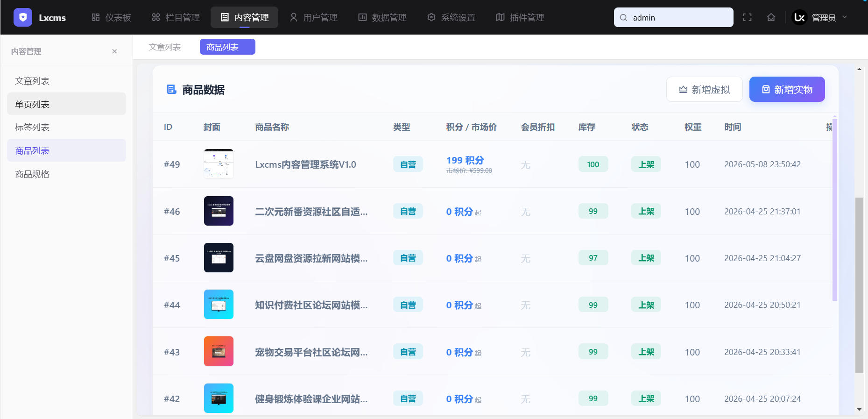868x419 pixels.
Task: Open the 用户管理 menu
Action: click(x=313, y=17)
